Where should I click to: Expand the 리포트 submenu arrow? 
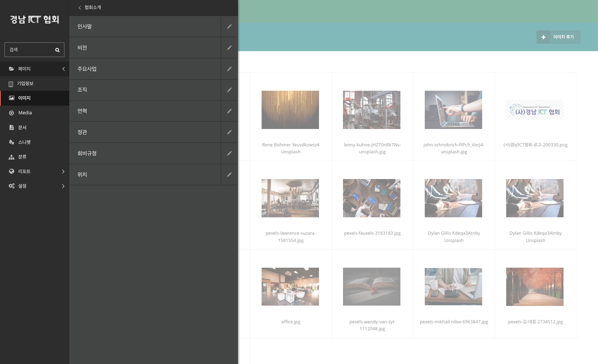pos(63,171)
